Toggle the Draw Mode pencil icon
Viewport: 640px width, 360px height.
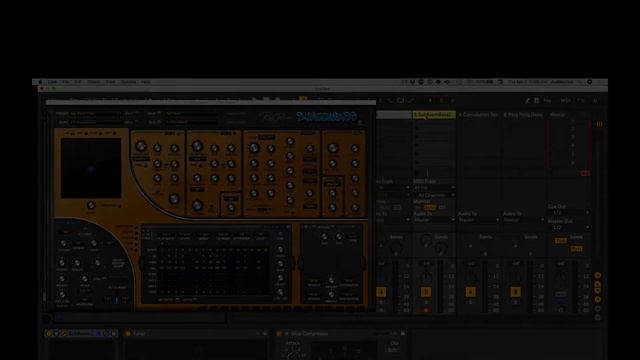pyautogui.click(x=527, y=100)
